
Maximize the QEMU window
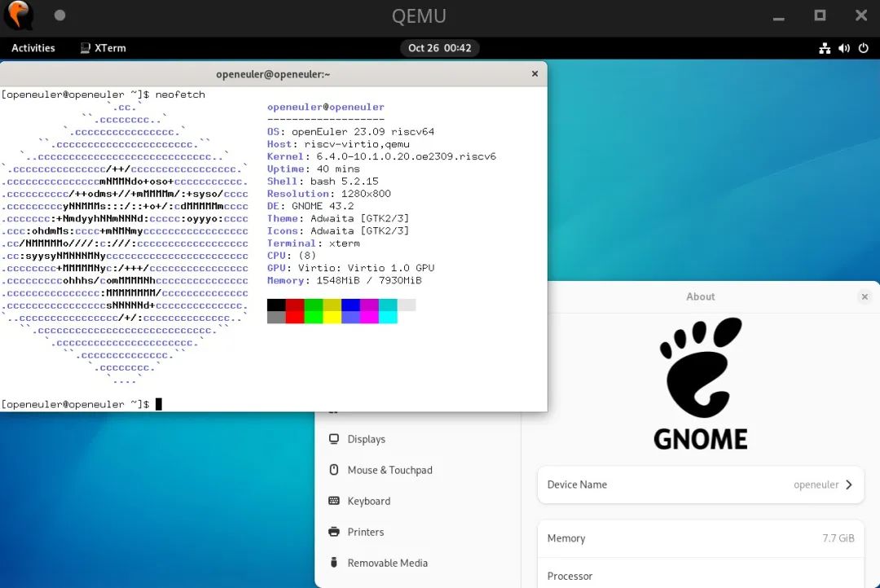[x=820, y=15]
